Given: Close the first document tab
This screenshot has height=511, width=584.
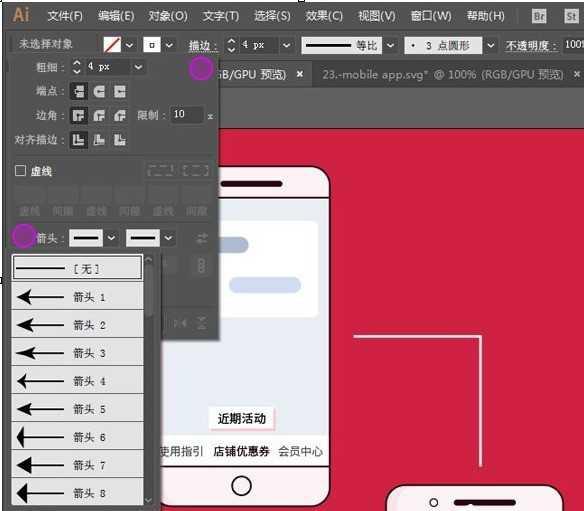Looking at the screenshot, I should coord(299,74).
